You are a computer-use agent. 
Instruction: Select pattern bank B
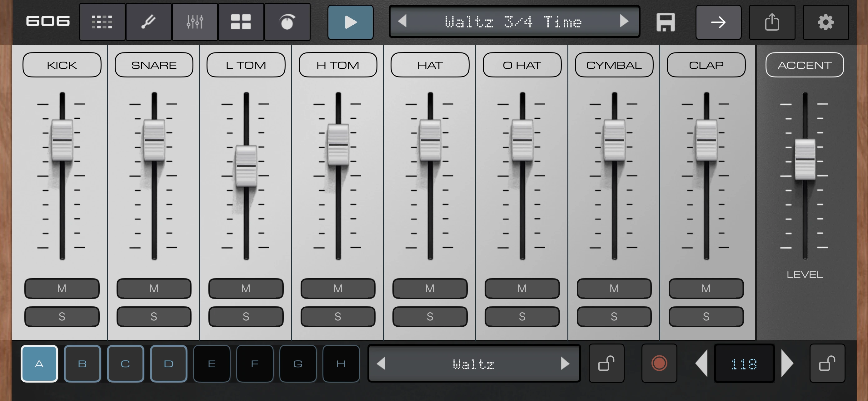point(82,364)
